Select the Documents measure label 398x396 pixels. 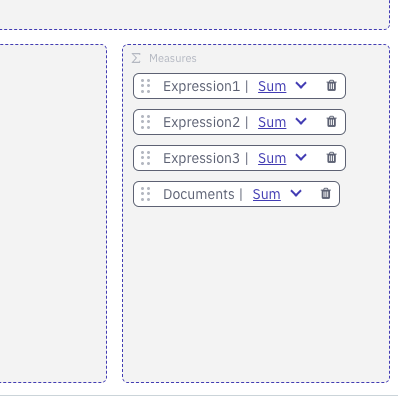click(199, 194)
